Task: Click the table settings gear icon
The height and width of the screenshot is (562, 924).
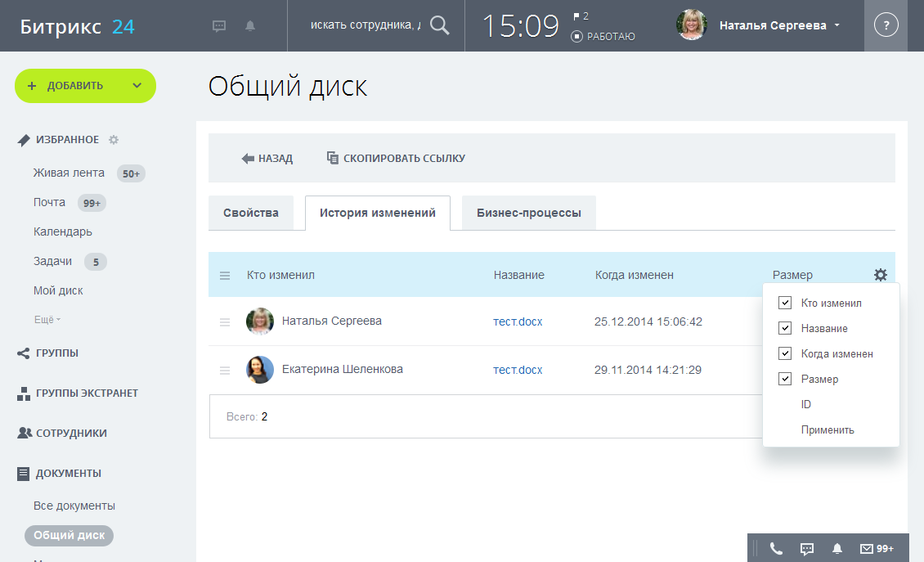Action: (880, 275)
